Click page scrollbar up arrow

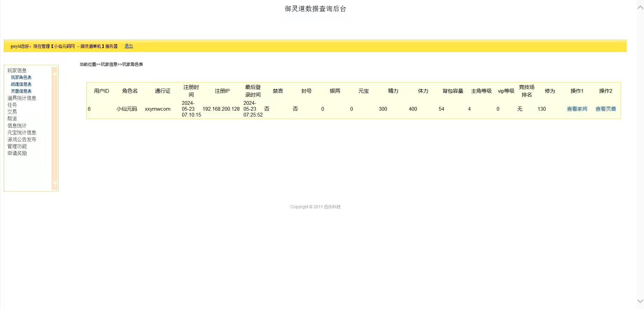click(x=640, y=7)
